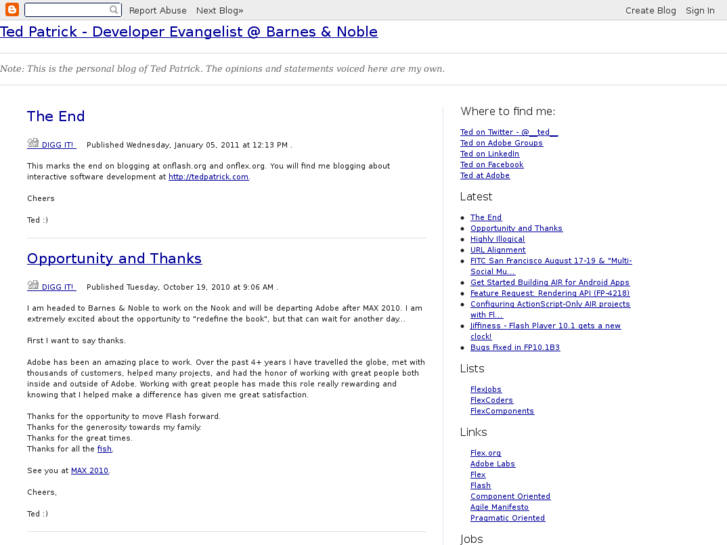Click the italic personal blog note text
The height and width of the screenshot is (545, 727).
222,69
